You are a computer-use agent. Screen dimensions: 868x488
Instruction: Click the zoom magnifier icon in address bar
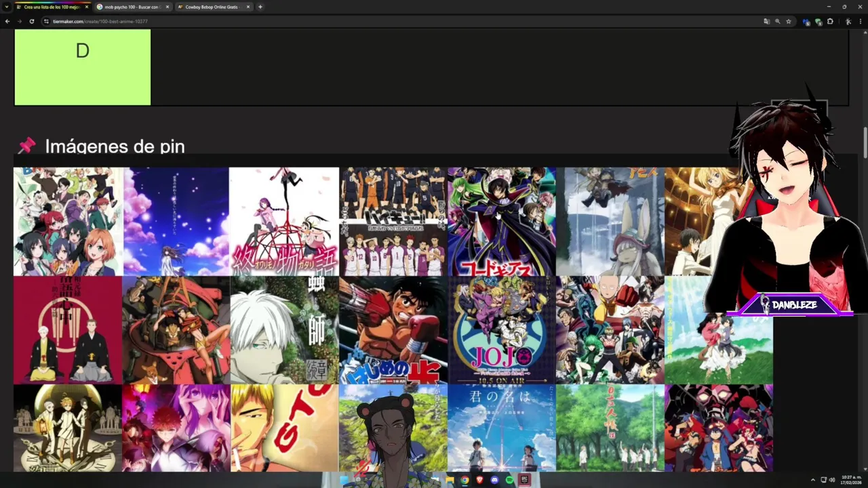(778, 21)
